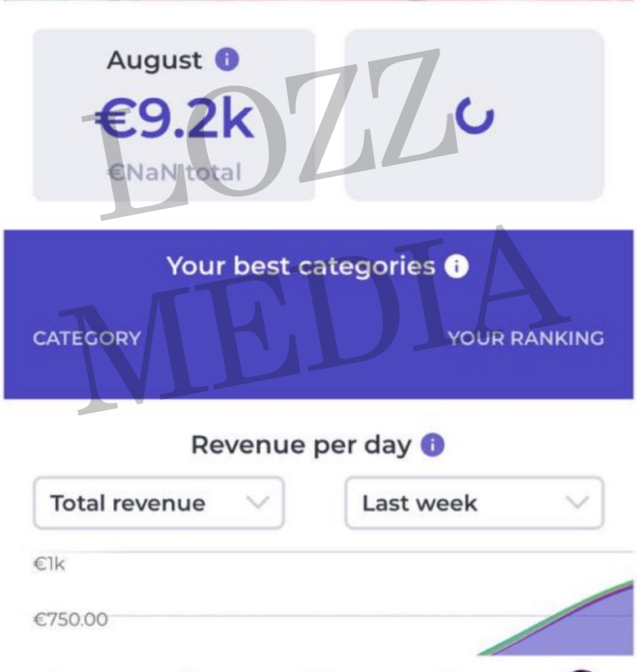This screenshot has width=637, height=672.
Task: Click the CATEGORY column header
Action: pyautogui.click(x=87, y=338)
